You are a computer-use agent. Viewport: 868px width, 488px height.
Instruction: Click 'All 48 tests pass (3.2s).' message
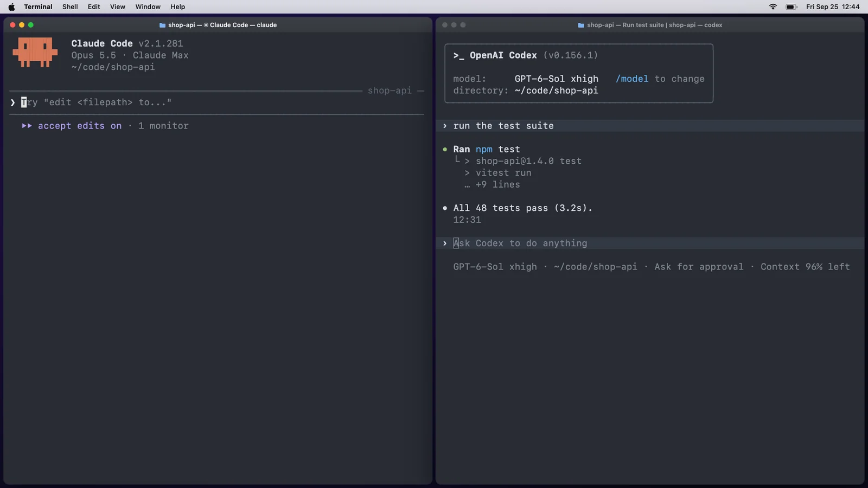(x=523, y=208)
